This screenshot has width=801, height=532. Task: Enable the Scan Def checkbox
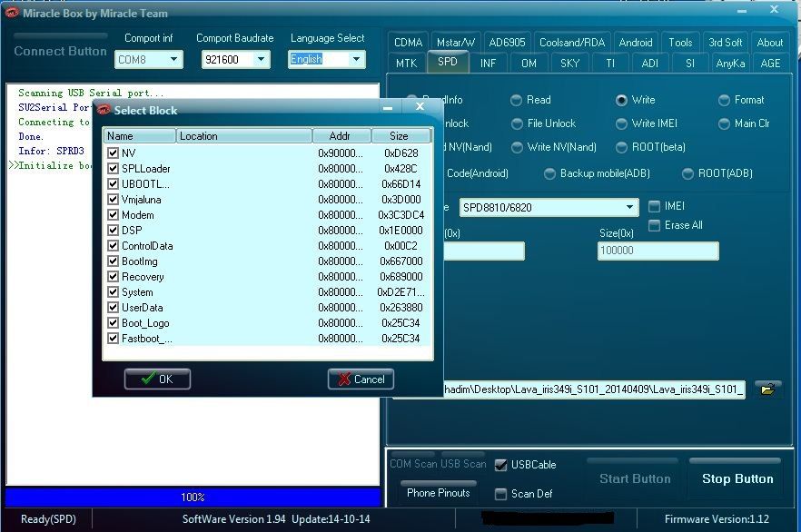point(501,494)
